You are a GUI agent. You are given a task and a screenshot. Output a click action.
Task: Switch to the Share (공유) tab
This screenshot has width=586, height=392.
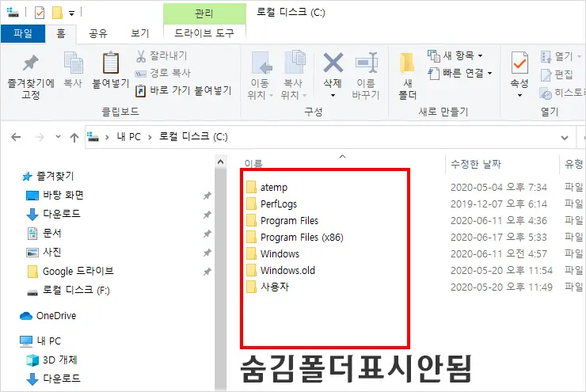point(98,33)
